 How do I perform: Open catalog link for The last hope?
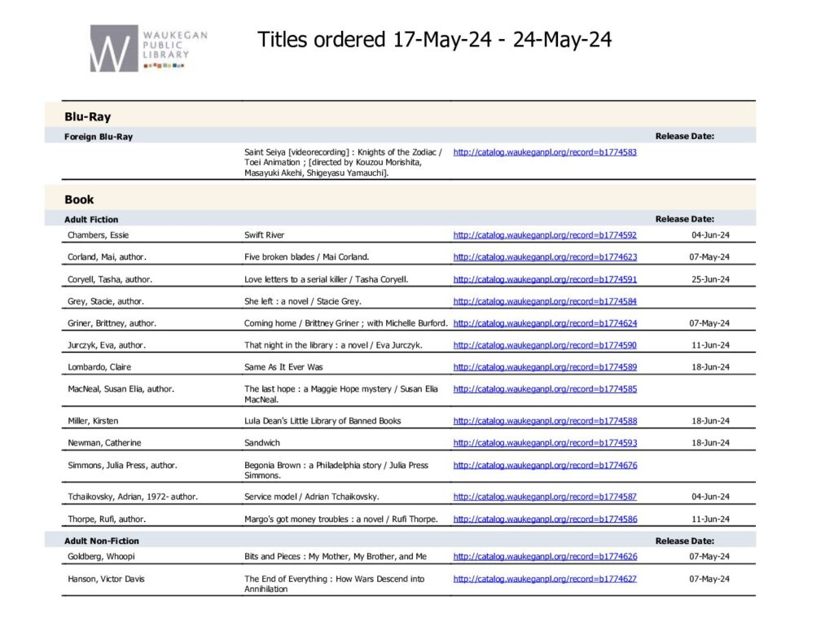(545, 388)
